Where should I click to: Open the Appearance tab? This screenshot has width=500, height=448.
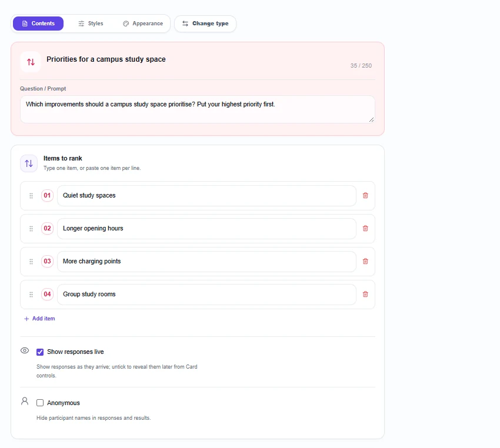tap(143, 24)
